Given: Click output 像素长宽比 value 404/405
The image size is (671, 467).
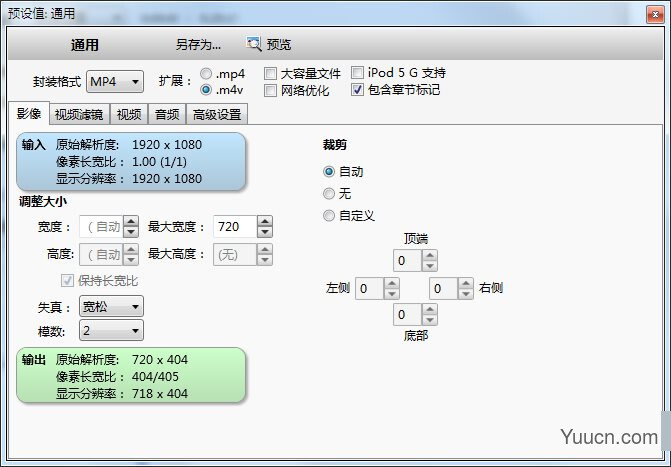Looking at the screenshot, I should 155,377.
